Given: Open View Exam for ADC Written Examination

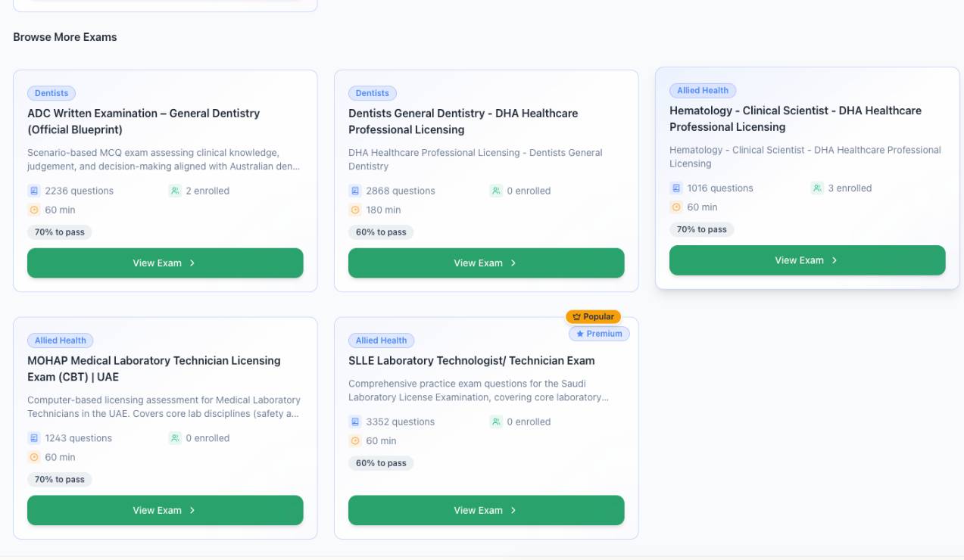Looking at the screenshot, I should click(165, 263).
